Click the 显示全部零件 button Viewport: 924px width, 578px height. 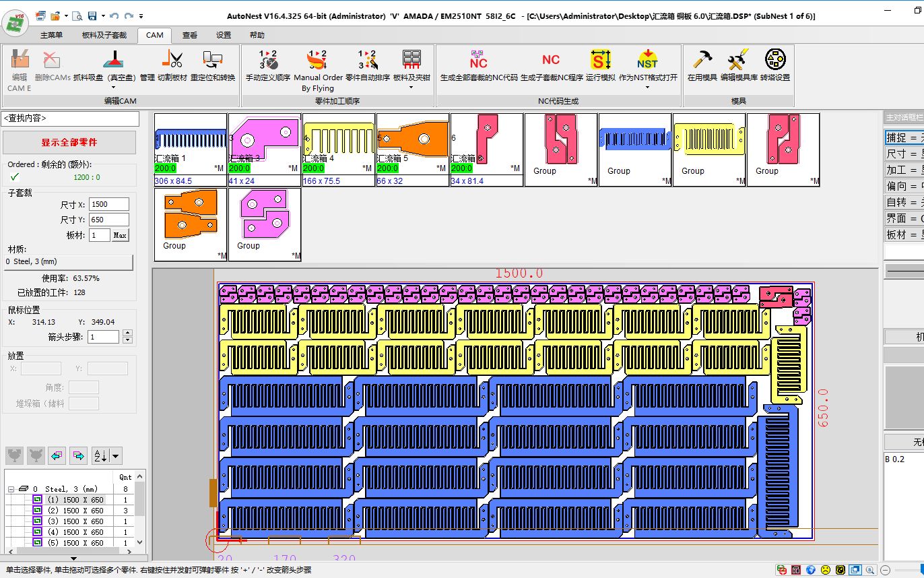[x=69, y=143]
